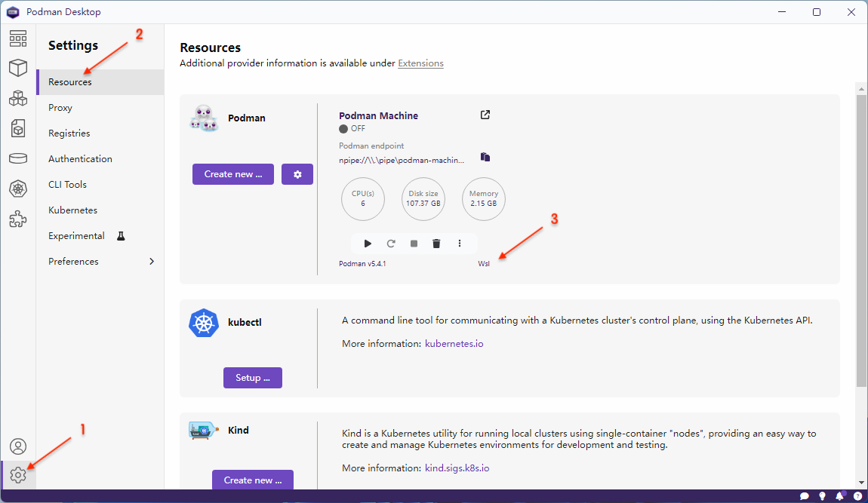868x503 pixels.
Task: Click the 'Podman v5.4.1' version text
Action: tap(362, 264)
